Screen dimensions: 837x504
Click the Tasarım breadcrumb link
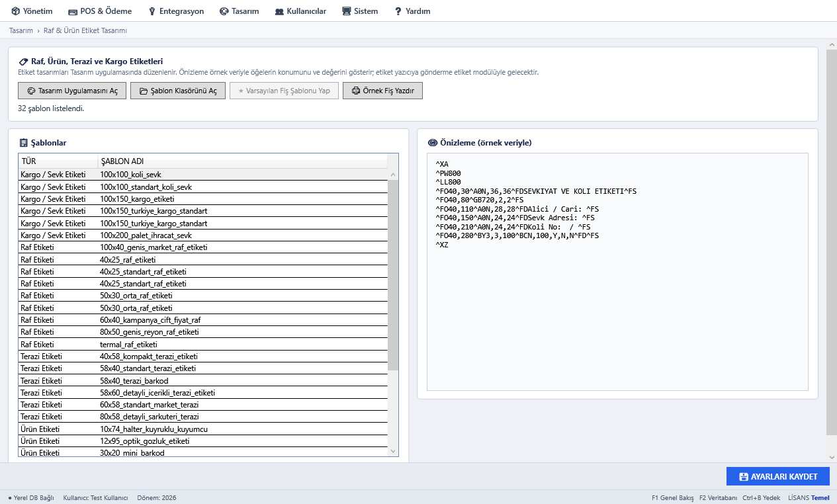pos(21,30)
